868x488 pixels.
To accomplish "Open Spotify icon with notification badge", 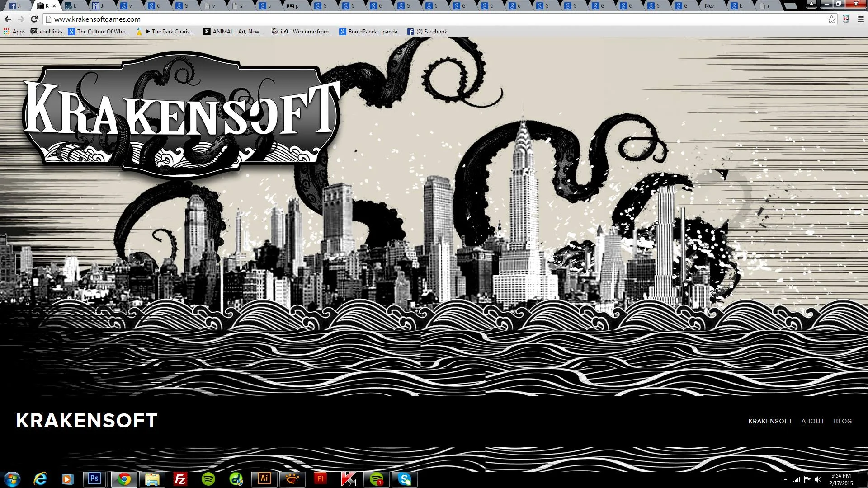I will [x=377, y=479].
